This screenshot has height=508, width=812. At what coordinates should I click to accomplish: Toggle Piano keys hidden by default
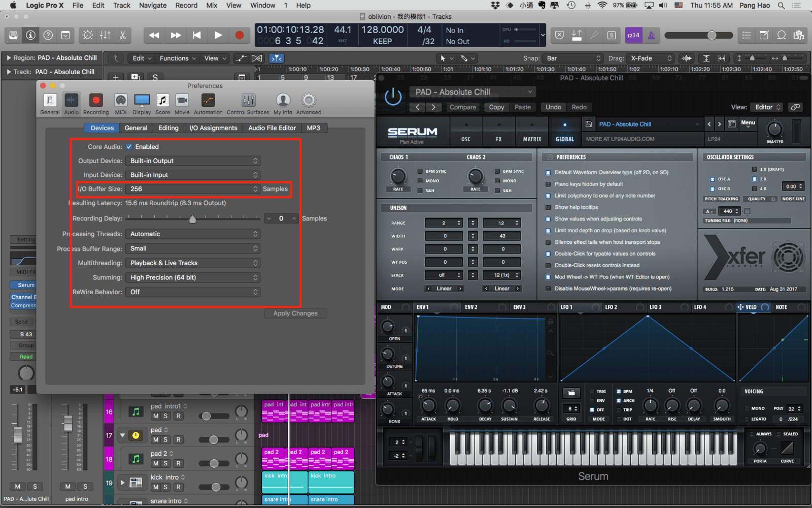pyautogui.click(x=548, y=184)
